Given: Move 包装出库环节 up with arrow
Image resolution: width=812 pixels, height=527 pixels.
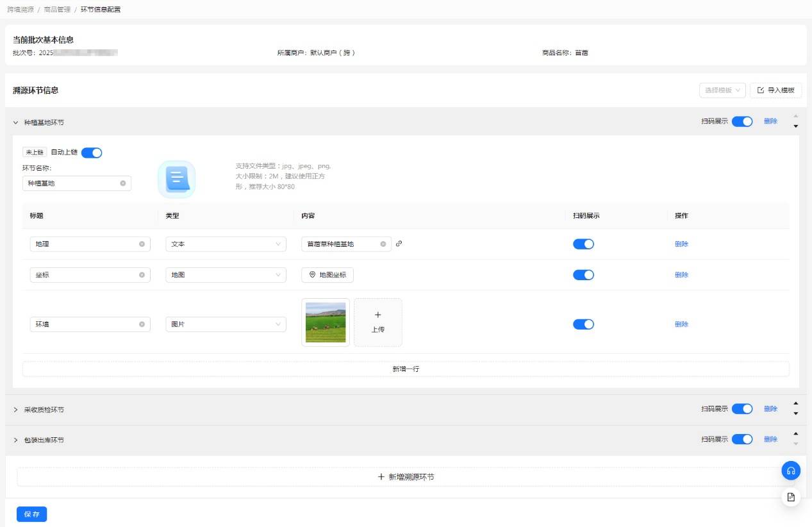Looking at the screenshot, I should click(796, 434).
